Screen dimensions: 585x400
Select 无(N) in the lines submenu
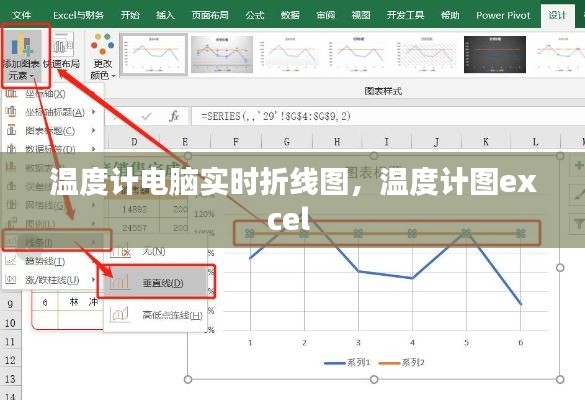pyautogui.click(x=154, y=251)
